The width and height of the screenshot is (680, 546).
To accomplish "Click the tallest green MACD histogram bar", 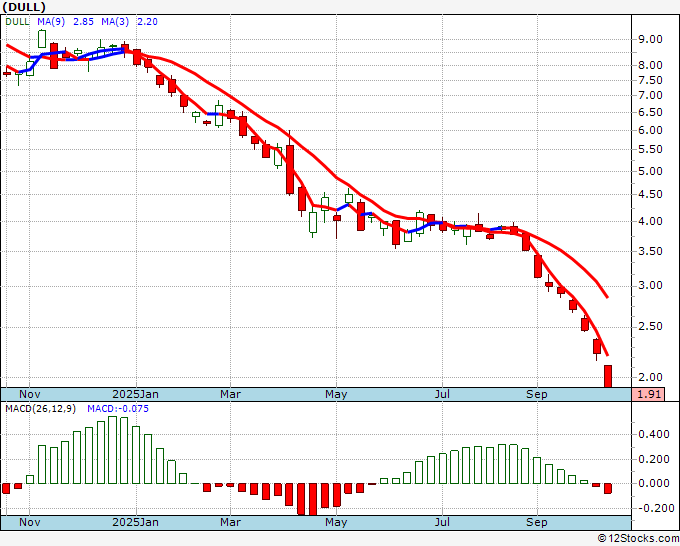I will 112,449.
